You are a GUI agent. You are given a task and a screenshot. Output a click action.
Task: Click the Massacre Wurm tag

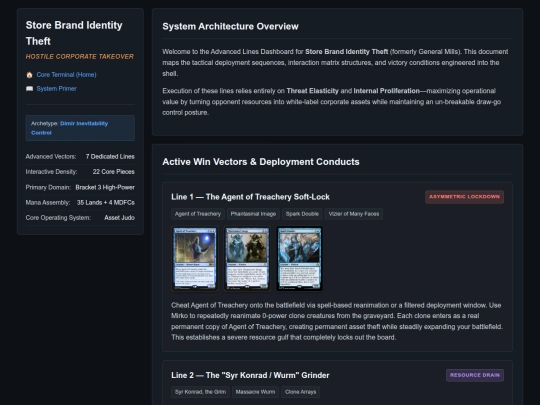click(x=255, y=392)
